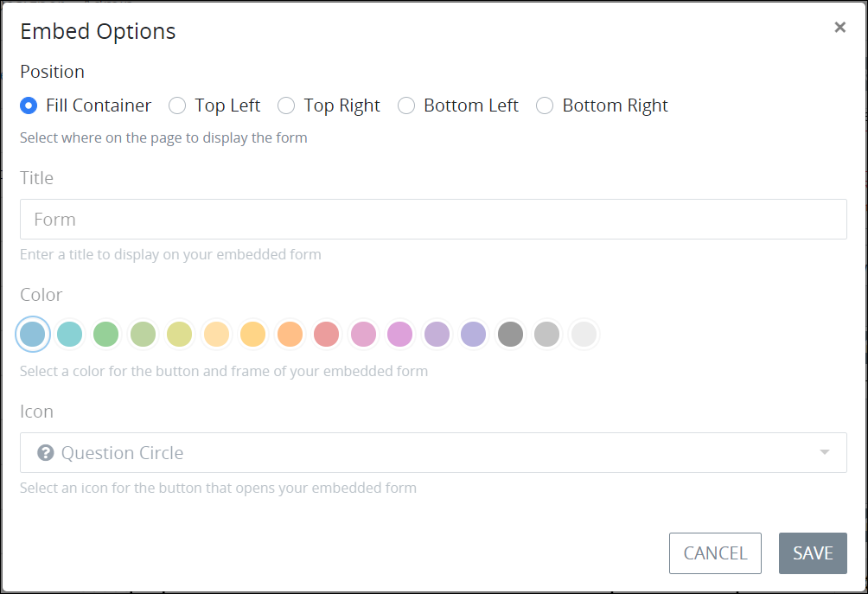This screenshot has height=594, width=868.
Task: Save the embed options
Action: pos(813,553)
